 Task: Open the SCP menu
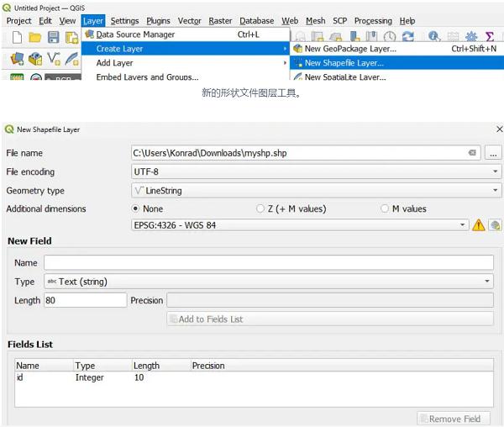click(x=339, y=21)
